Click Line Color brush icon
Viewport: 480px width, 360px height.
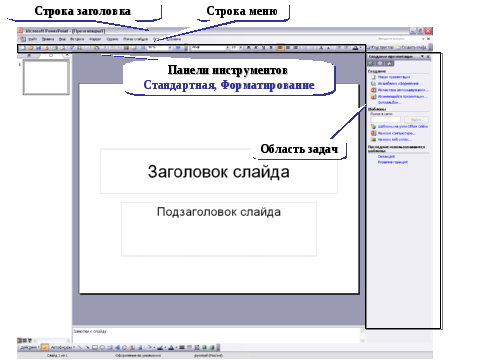pyautogui.click(x=160, y=347)
